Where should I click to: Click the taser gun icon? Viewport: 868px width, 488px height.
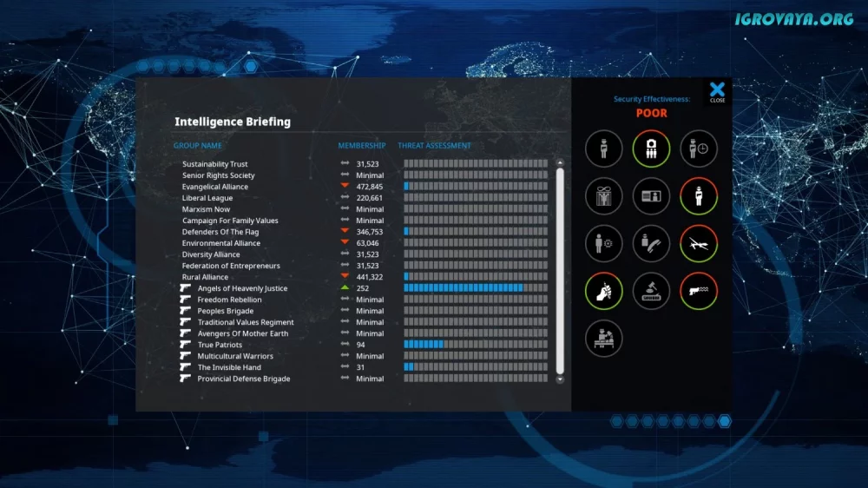pos(699,291)
